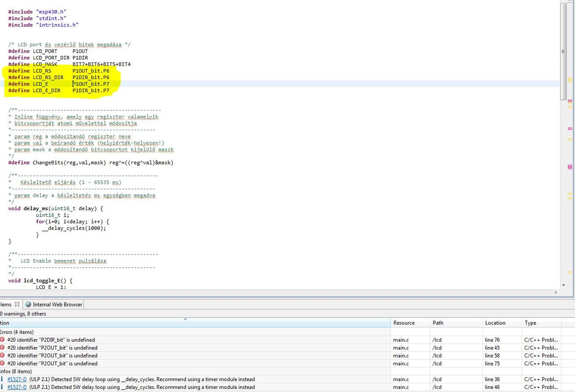Screen dimensions: 575x392
Task: Click the info icon on the line 36 row
Action: 2,379
